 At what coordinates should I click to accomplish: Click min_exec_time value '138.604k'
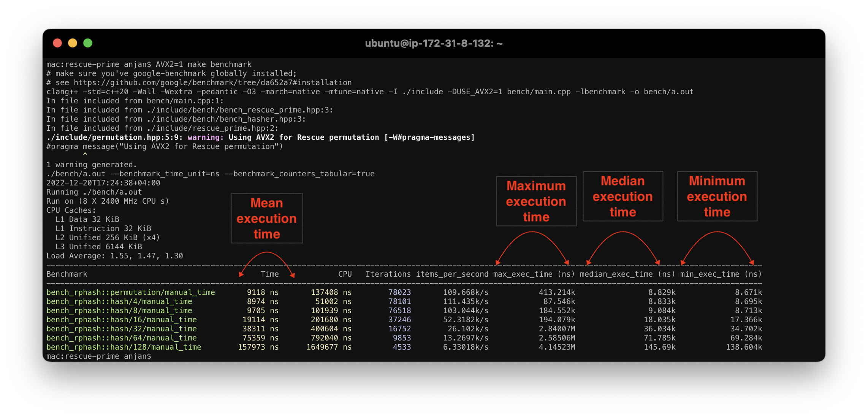click(744, 347)
